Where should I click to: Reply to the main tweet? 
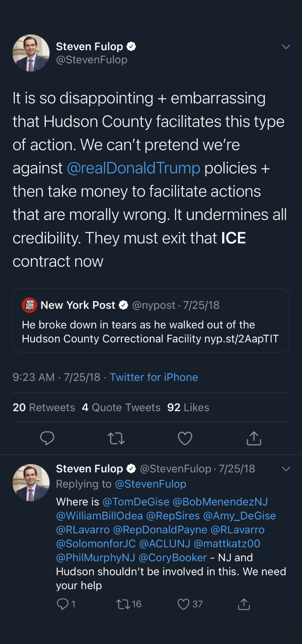(x=47, y=438)
